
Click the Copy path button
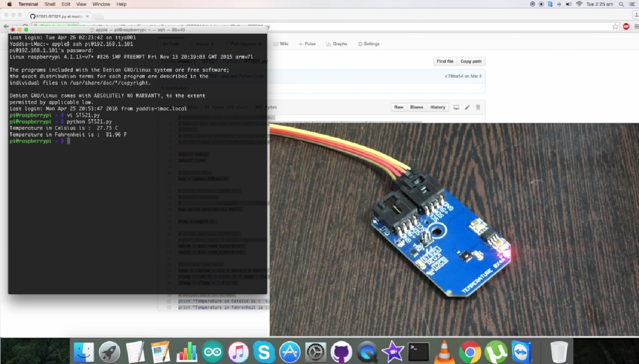pos(471,61)
